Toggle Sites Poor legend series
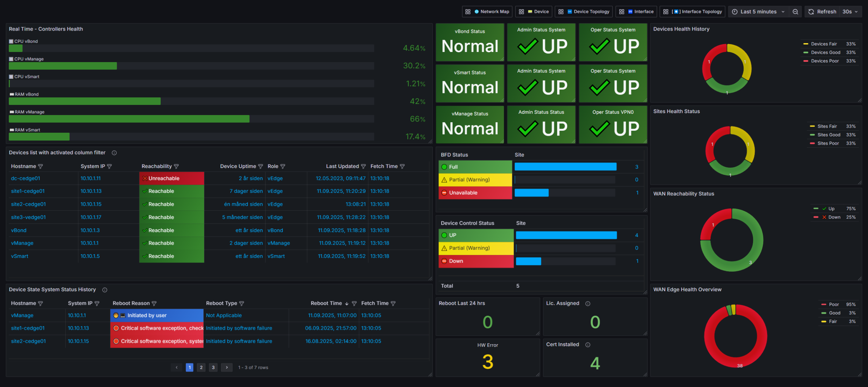Image resolution: width=868 pixels, height=387 pixels. 828,143
